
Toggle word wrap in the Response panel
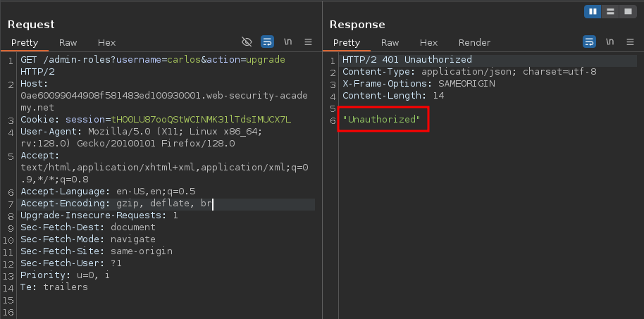[590, 42]
